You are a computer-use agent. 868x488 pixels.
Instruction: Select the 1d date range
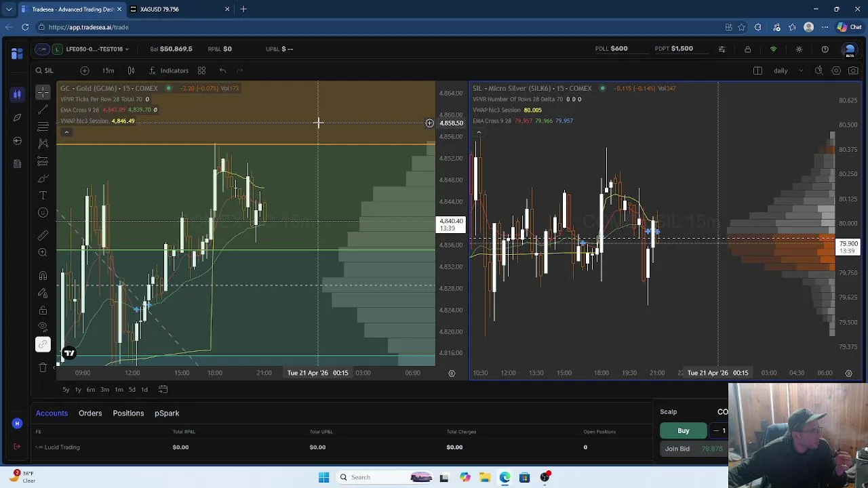(x=144, y=390)
